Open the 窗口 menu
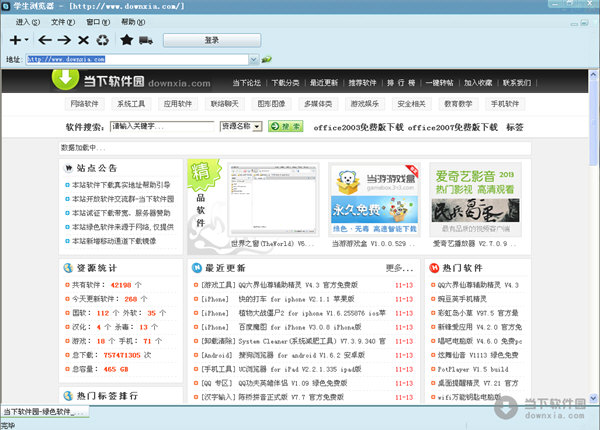The width and height of the screenshot is (600, 430). tap(98, 22)
